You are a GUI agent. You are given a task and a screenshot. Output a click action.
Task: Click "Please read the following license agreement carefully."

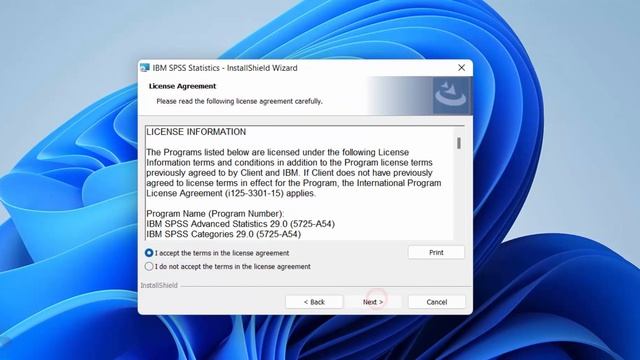(239, 101)
